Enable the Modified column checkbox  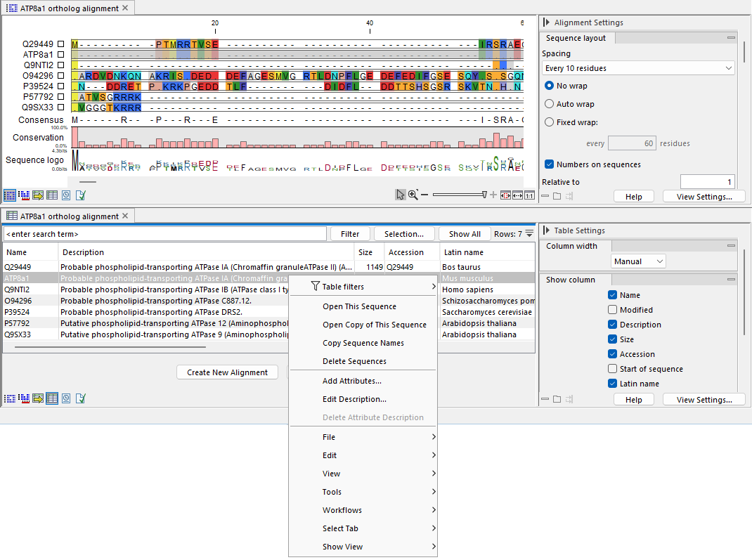coord(612,310)
